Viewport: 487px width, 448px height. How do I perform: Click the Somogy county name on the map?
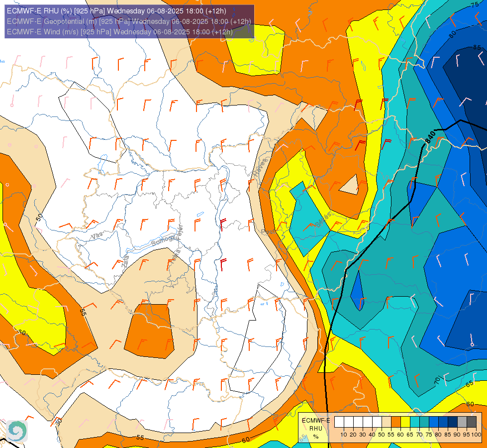point(164,240)
